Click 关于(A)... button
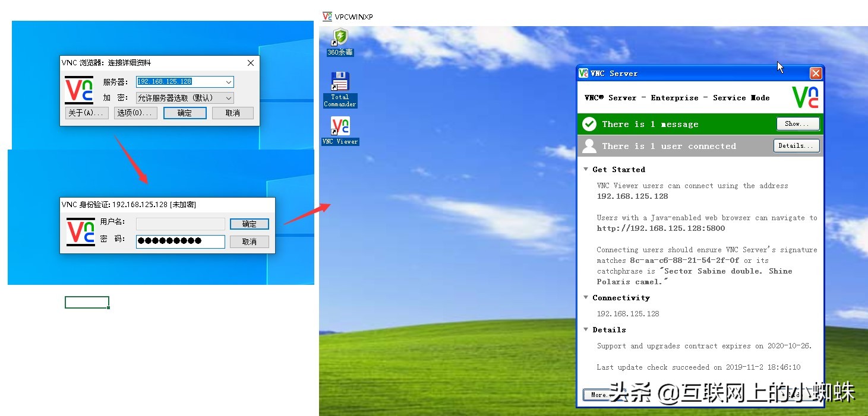This screenshot has height=416, width=868. coord(87,113)
